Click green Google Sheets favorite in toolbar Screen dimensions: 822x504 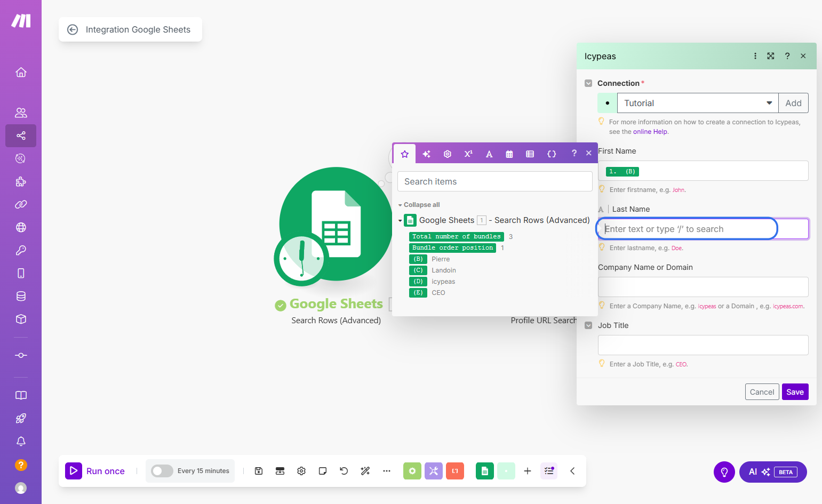[x=485, y=471]
